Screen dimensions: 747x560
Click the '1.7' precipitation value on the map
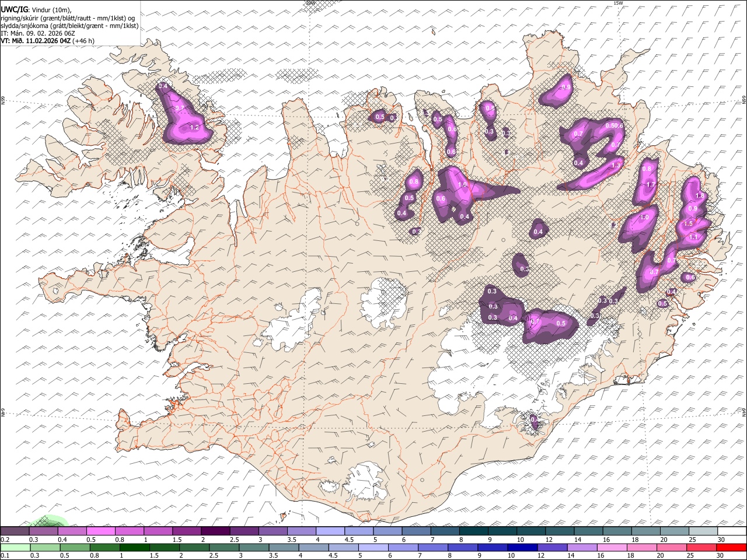(651, 185)
